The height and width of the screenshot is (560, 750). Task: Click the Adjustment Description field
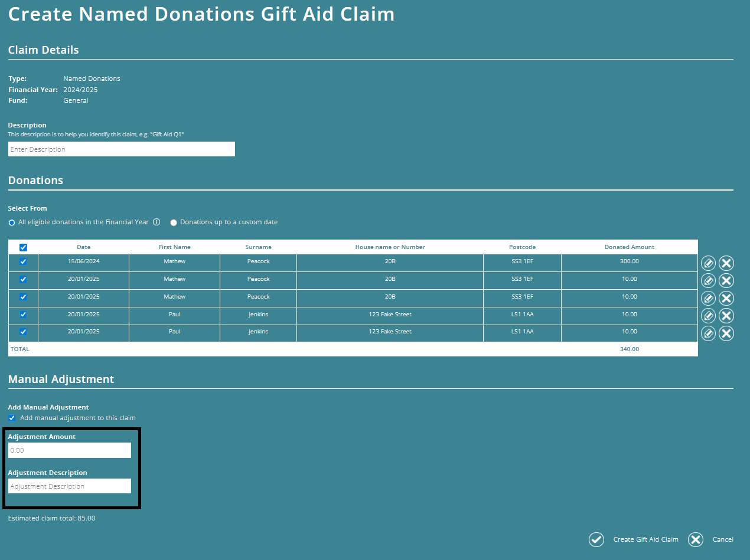(x=69, y=486)
